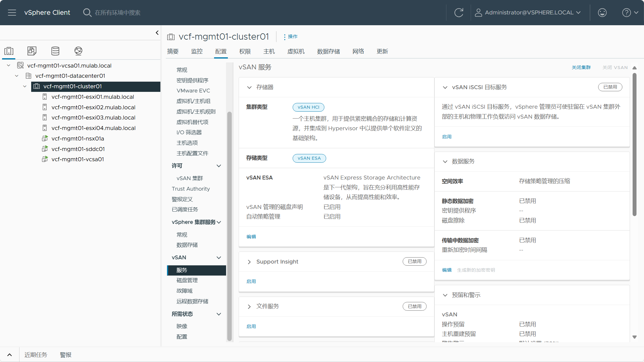This screenshot has height=362, width=644.
Task: Select host vcf-mgmt01-esxi04.mulab.local
Action: click(93, 128)
